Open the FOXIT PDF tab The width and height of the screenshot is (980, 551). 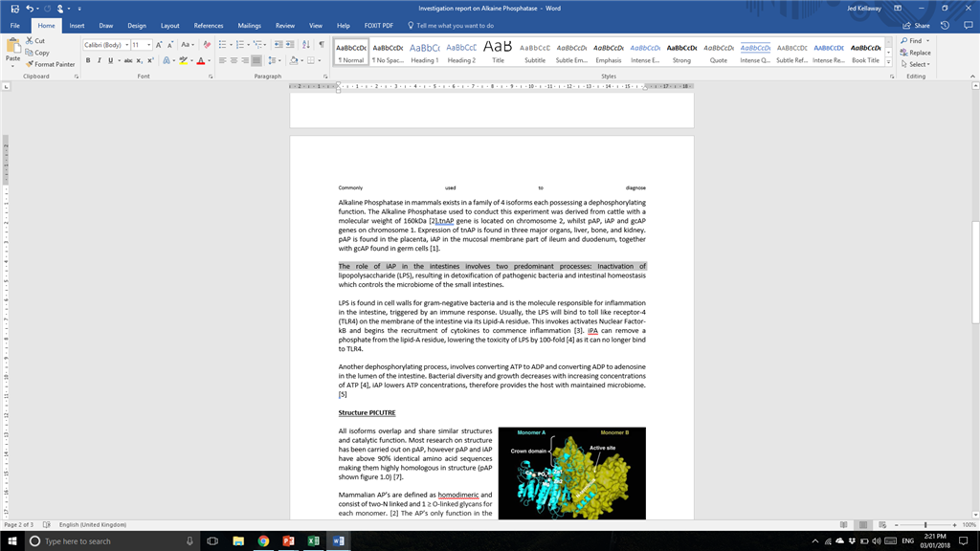pos(379,26)
